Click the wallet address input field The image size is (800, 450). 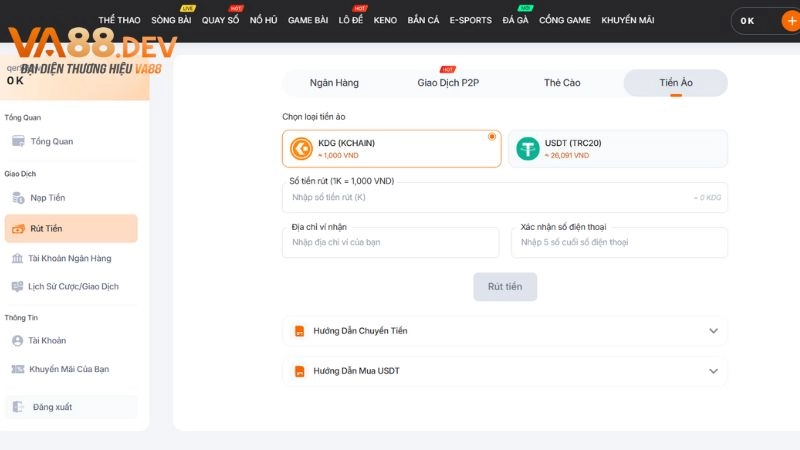pyautogui.click(x=390, y=242)
